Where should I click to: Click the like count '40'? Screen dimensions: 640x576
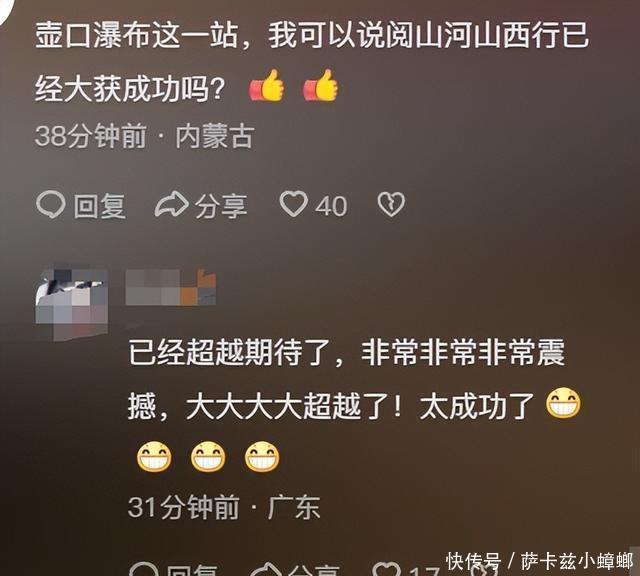pyautogui.click(x=331, y=206)
